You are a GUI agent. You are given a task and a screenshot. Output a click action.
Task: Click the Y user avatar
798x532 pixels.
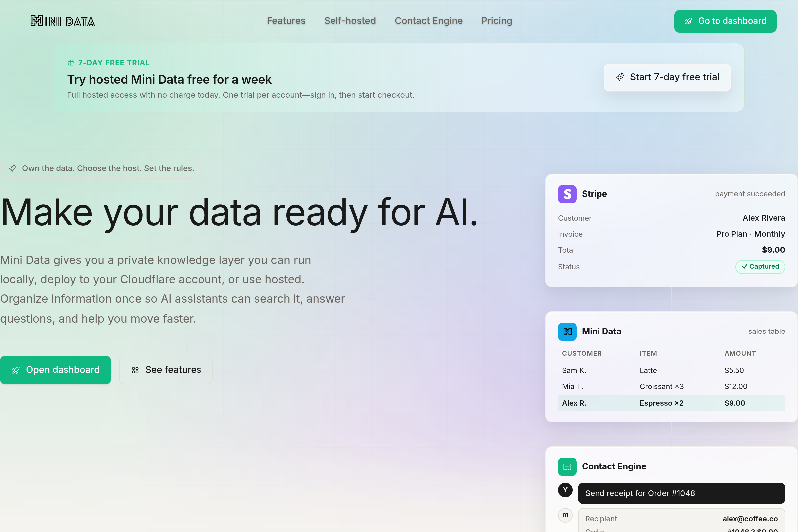pos(565,490)
